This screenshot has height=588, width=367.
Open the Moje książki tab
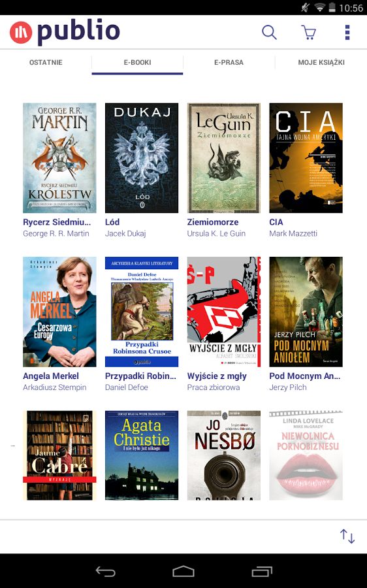[x=321, y=62]
